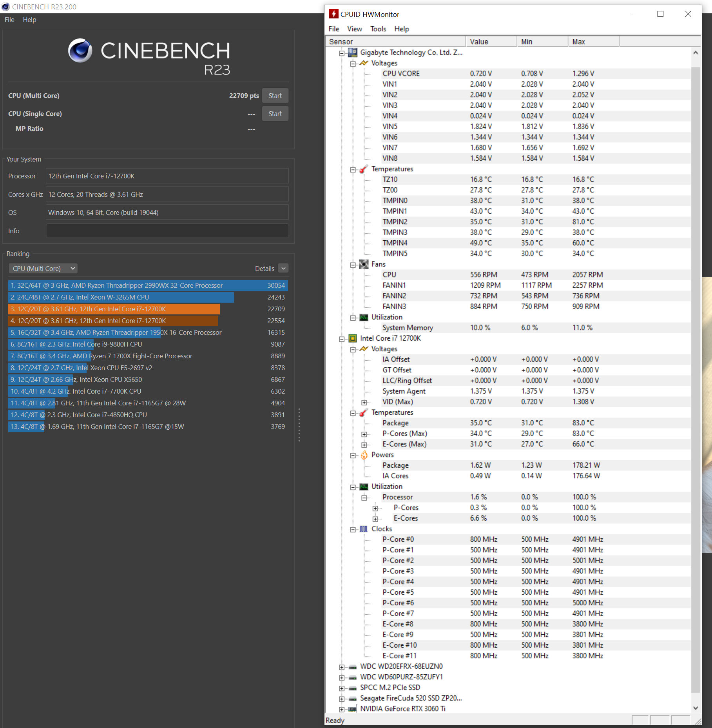
Task: Click the Processor field showing i7-12700K
Action: click(x=167, y=176)
